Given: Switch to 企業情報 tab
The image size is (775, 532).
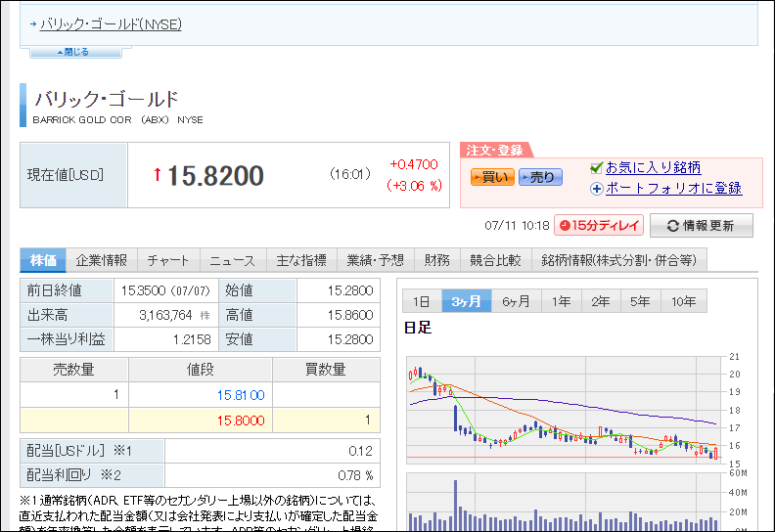Looking at the screenshot, I should click(102, 260).
